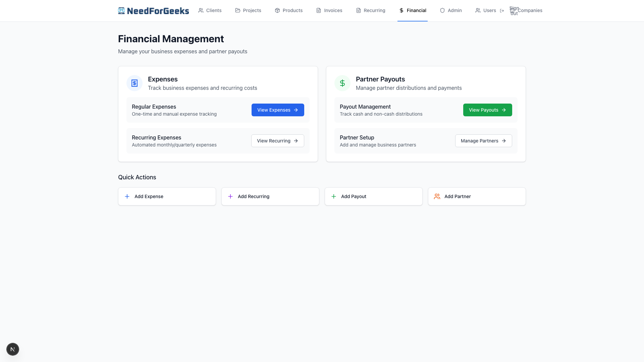This screenshot has height=362, width=644.
Task: Click the plus icon on Add Expense card
Action: point(127,196)
